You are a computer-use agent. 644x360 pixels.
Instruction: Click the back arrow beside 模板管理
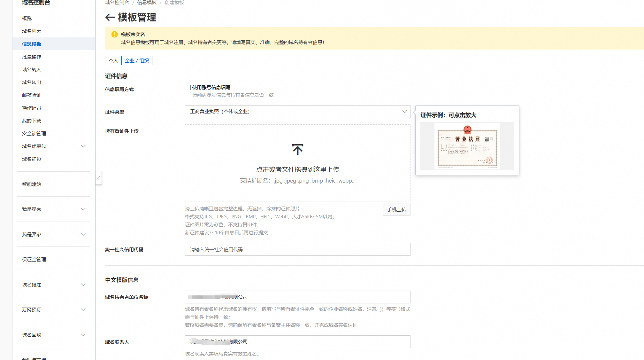(x=110, y=17)
